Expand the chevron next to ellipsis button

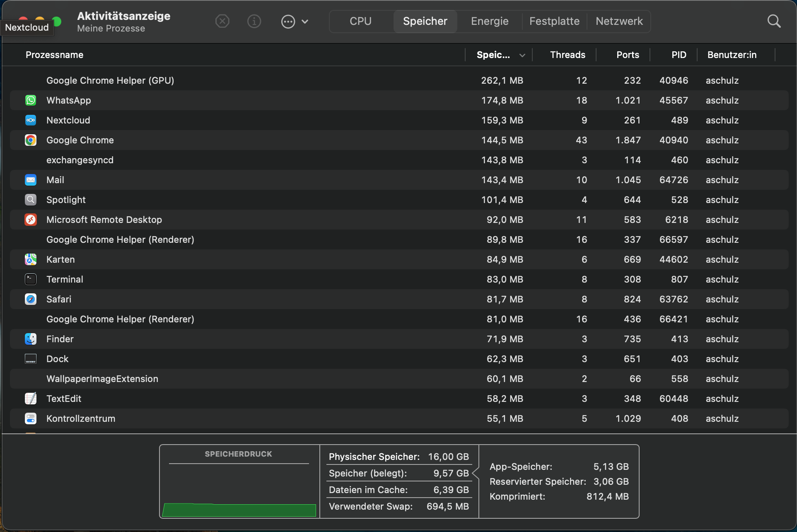coord(305,22)
